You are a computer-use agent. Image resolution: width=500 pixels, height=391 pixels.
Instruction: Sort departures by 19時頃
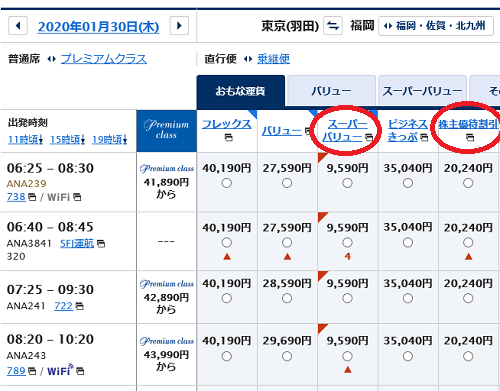point(110,140)
